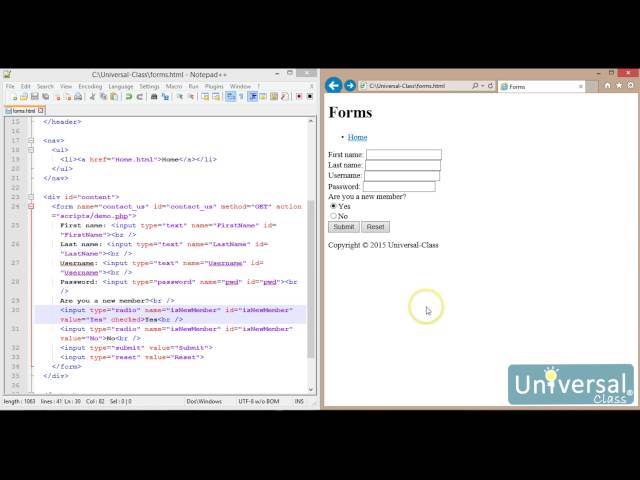
Task: Open the Encoding menu
Action: (90, 87)
